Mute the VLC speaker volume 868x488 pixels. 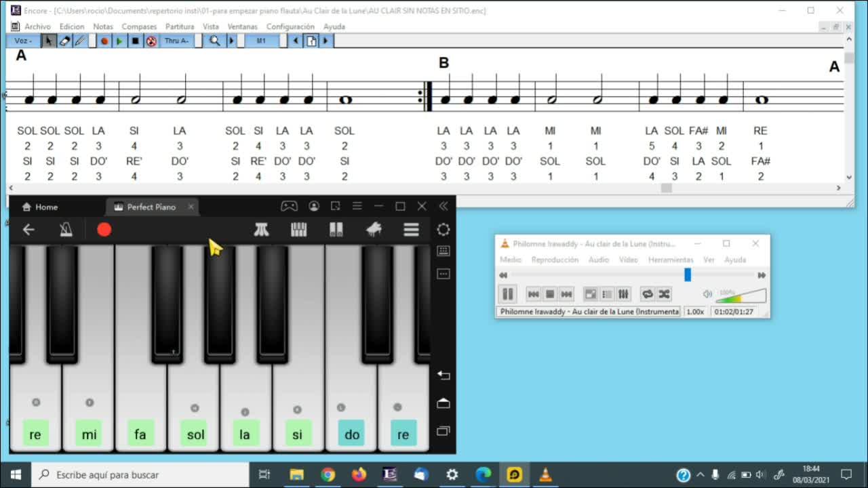707,294
